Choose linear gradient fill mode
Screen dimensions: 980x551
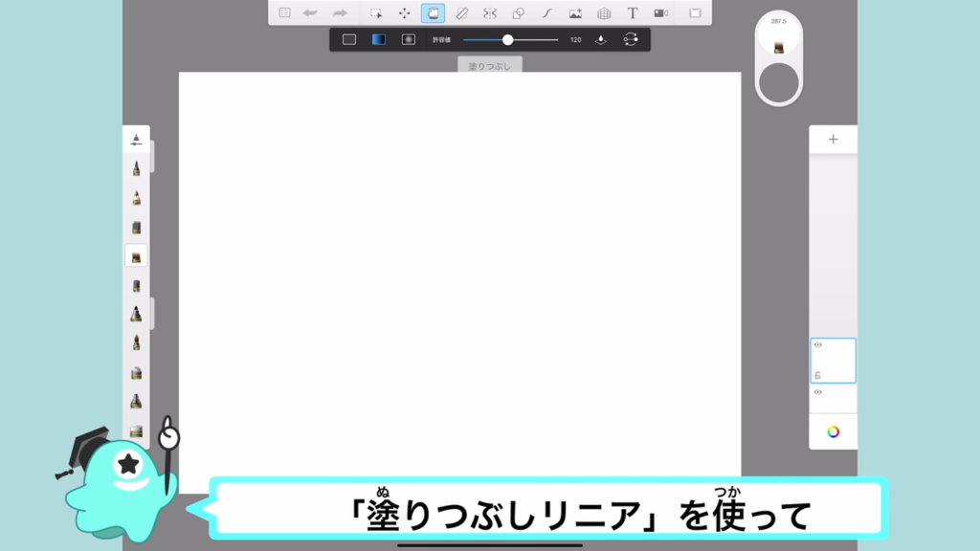378,40
